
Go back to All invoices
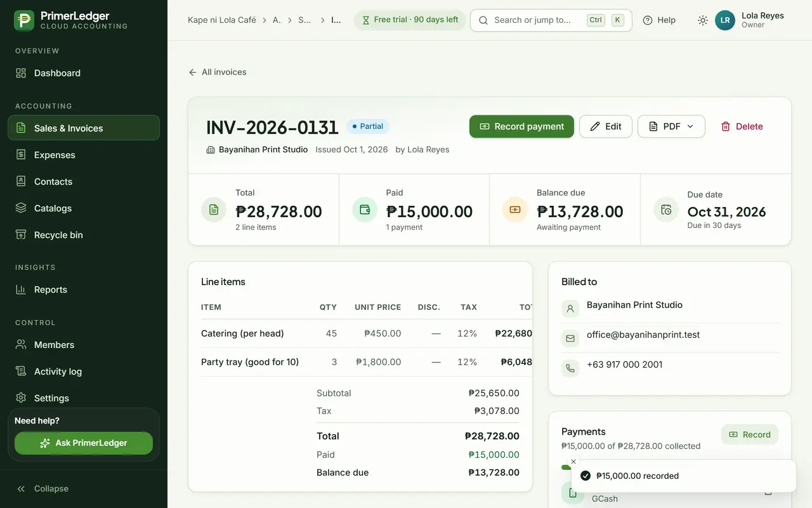(x=217, y=72)
